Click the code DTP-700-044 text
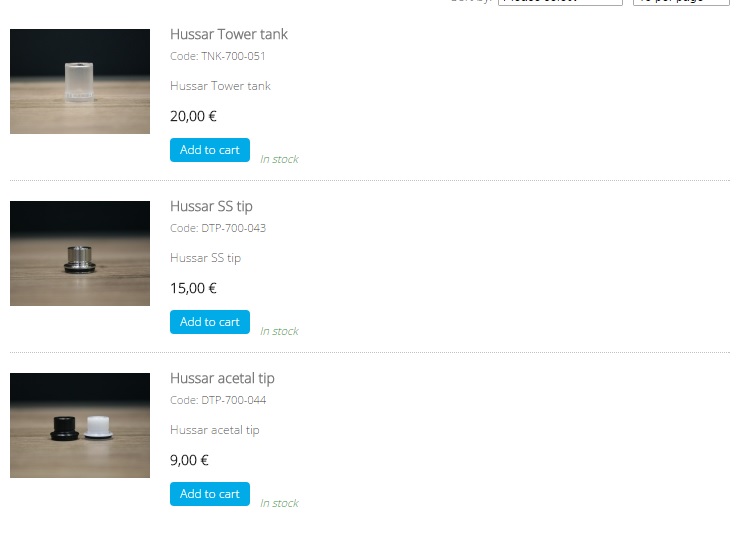The image size is (752, 539). point(218,400)
